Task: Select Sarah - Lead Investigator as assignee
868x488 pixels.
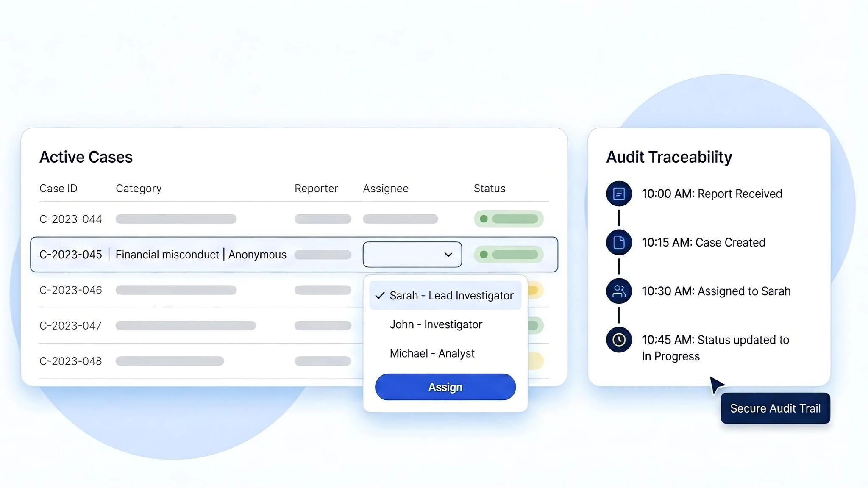Action: [452, 295]
